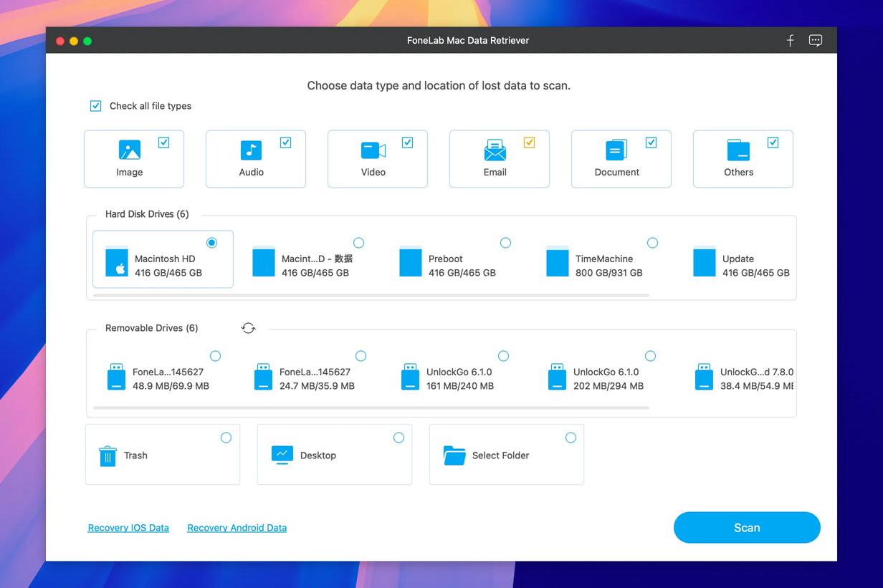Click the Trash bin icon

(x=108, y=456)
